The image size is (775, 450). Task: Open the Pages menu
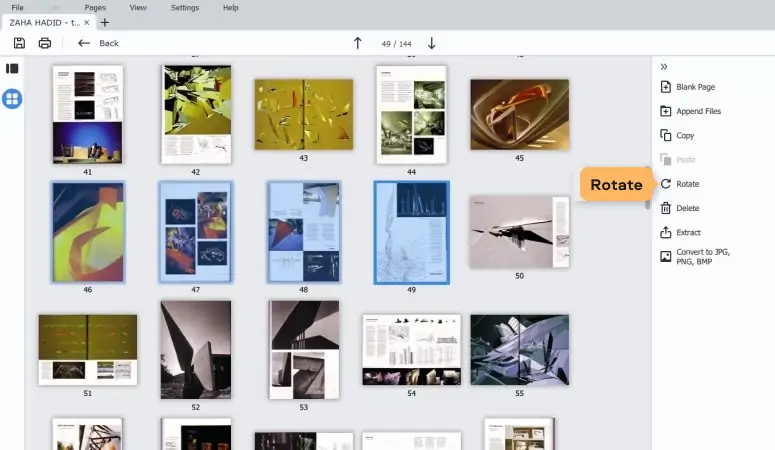coord(95,7)
